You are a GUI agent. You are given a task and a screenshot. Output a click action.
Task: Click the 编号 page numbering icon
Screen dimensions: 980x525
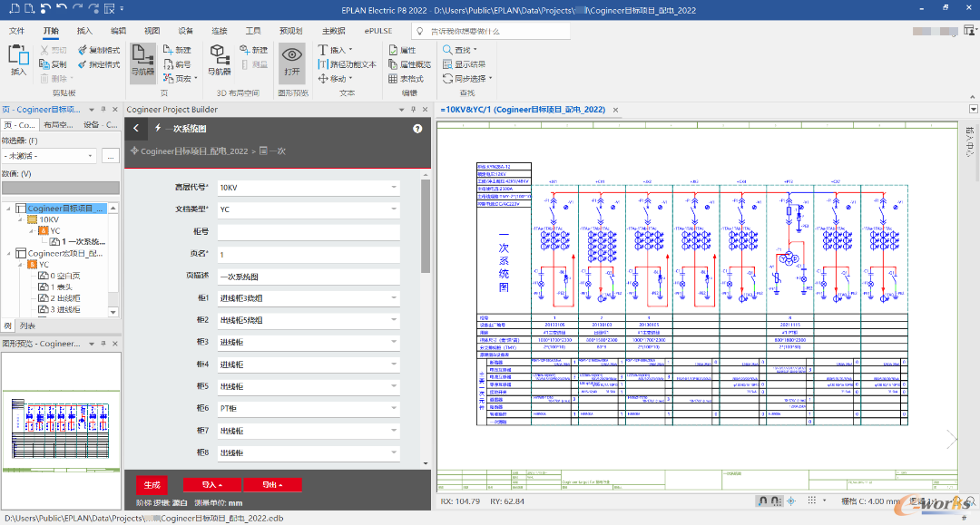click(x=168, y=64)
